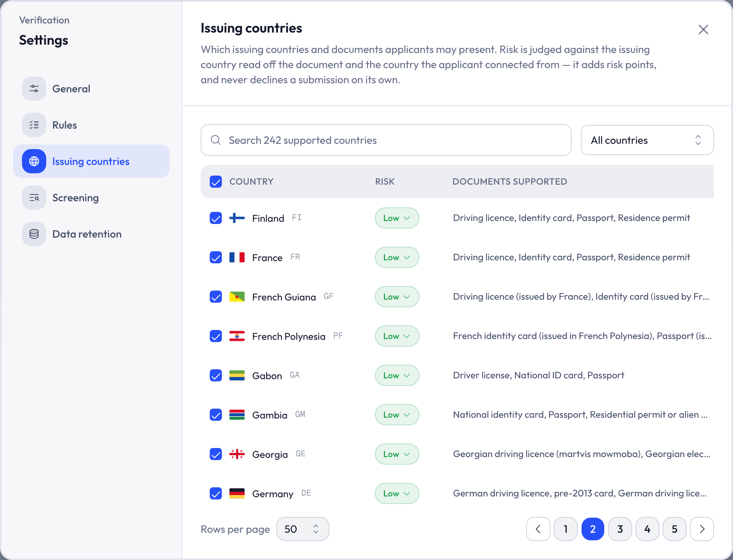The height and width of the screenshot is (560, 733).
Task: Go to page 4
Action: pyautogui.click(x=647, y=529)
